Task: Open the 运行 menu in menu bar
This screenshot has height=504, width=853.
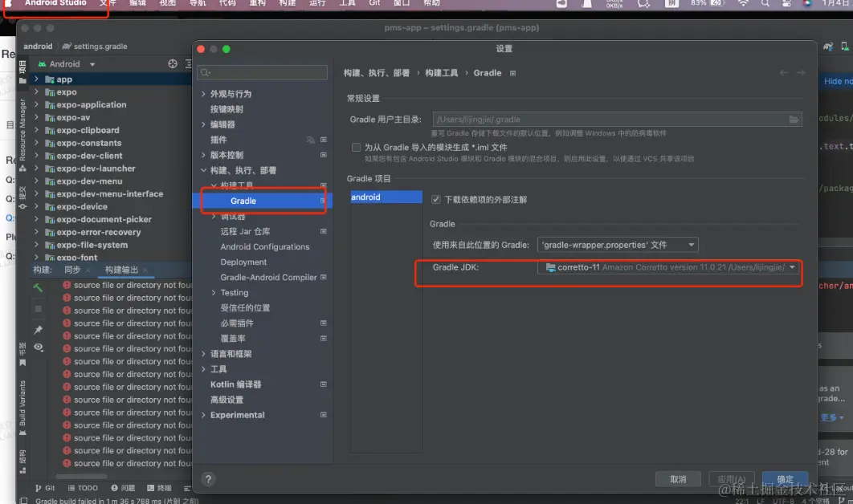Action: point(317,3)
